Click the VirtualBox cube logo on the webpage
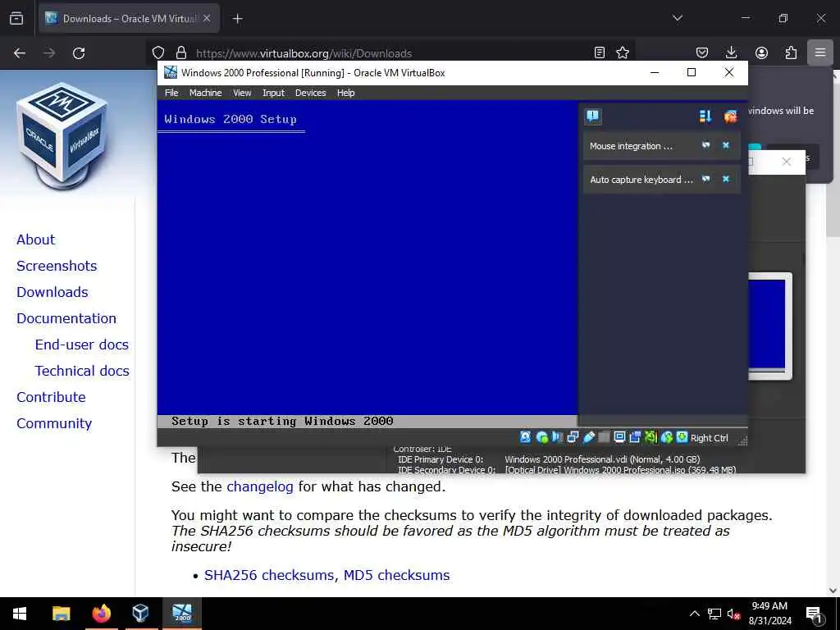The image size is (840, 630). tap(62, 135)
